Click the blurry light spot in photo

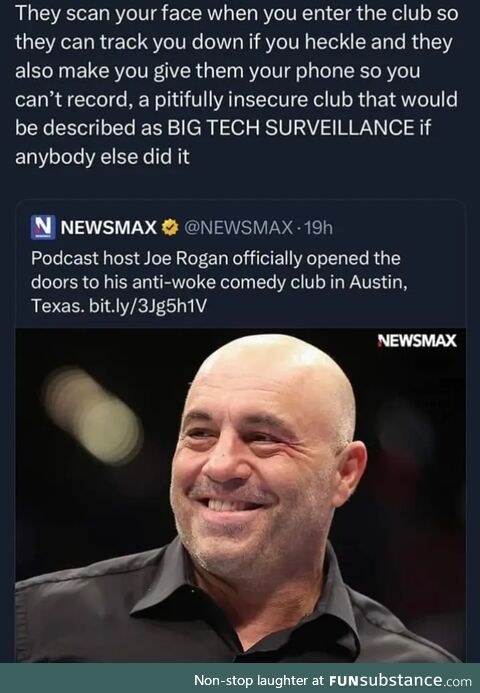click(93, 415)
